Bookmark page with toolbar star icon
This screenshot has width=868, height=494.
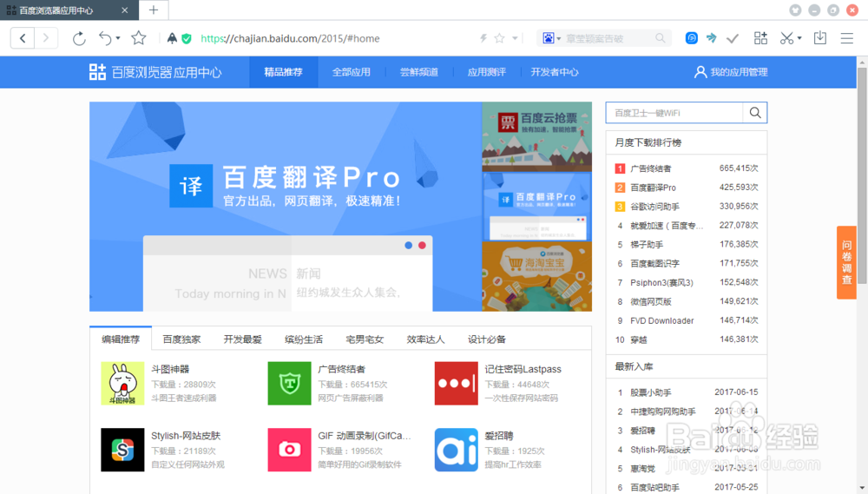coord(138,38)
